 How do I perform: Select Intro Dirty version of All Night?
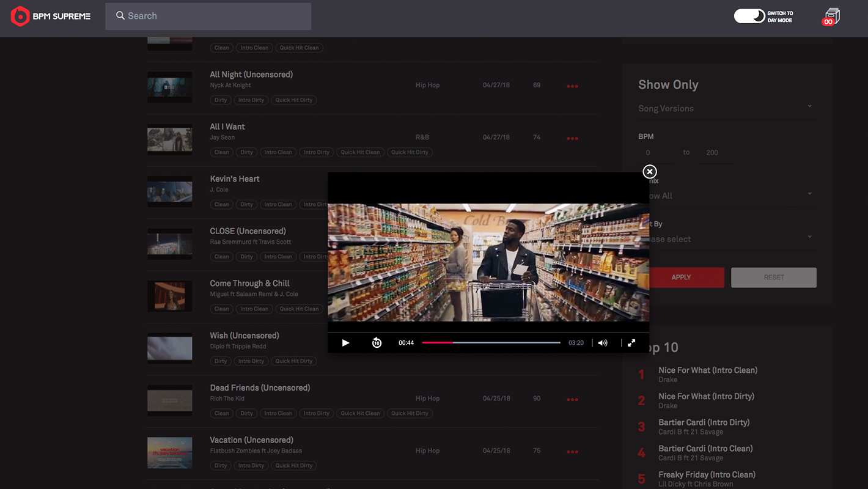pos(251,100)
